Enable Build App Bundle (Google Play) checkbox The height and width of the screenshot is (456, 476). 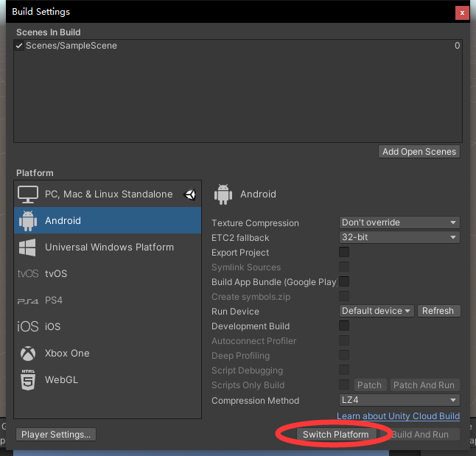coord(344,281)
